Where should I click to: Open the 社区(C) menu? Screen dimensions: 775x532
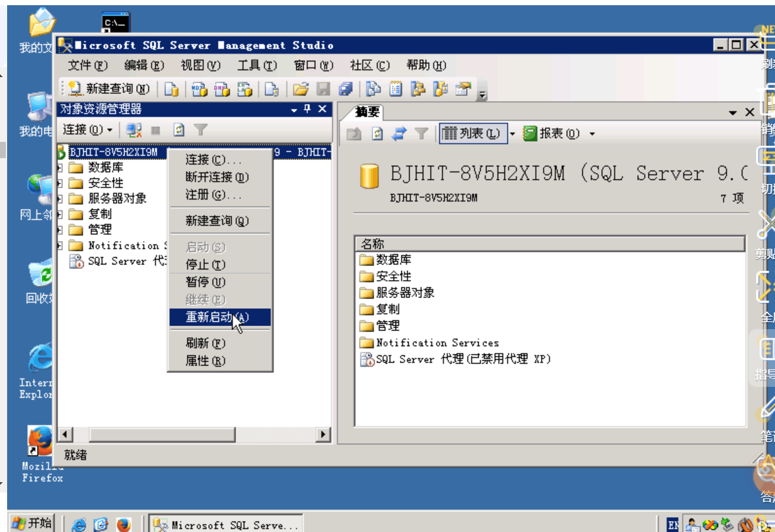click(370, 65)
